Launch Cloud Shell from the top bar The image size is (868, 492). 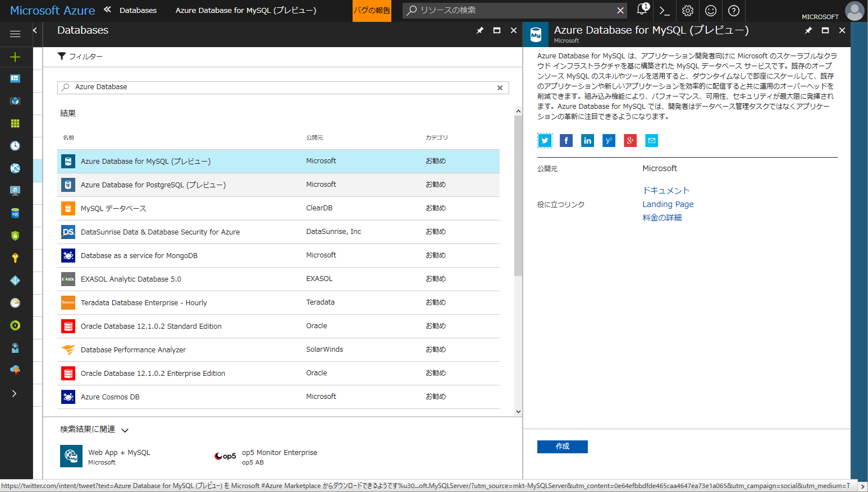tap(665, 11)
